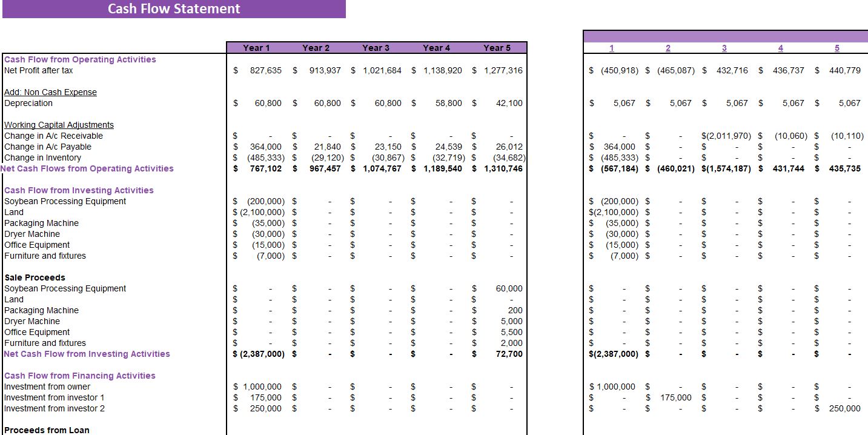Click the Cash Flow Statement title banner
Screen dimensions: 868x435
174,8
